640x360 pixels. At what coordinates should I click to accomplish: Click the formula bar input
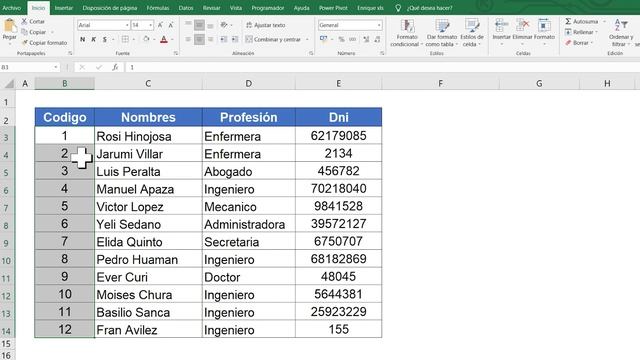pos(382,67)
